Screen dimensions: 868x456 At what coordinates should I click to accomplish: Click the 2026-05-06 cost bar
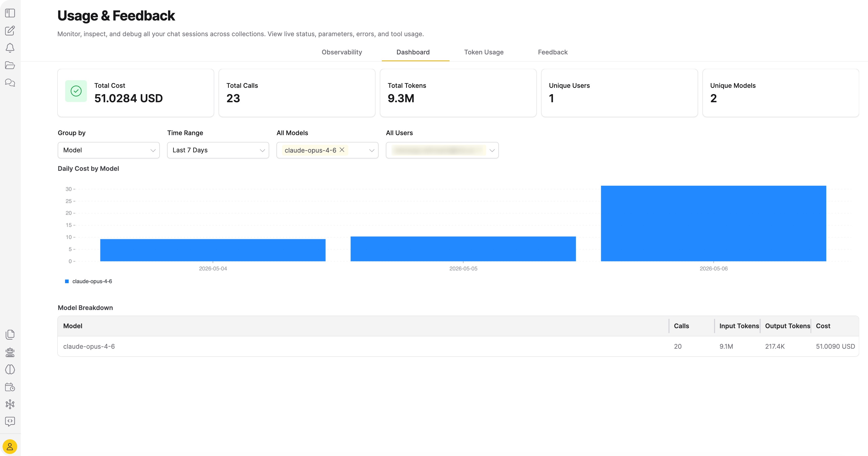coord(713,224)
